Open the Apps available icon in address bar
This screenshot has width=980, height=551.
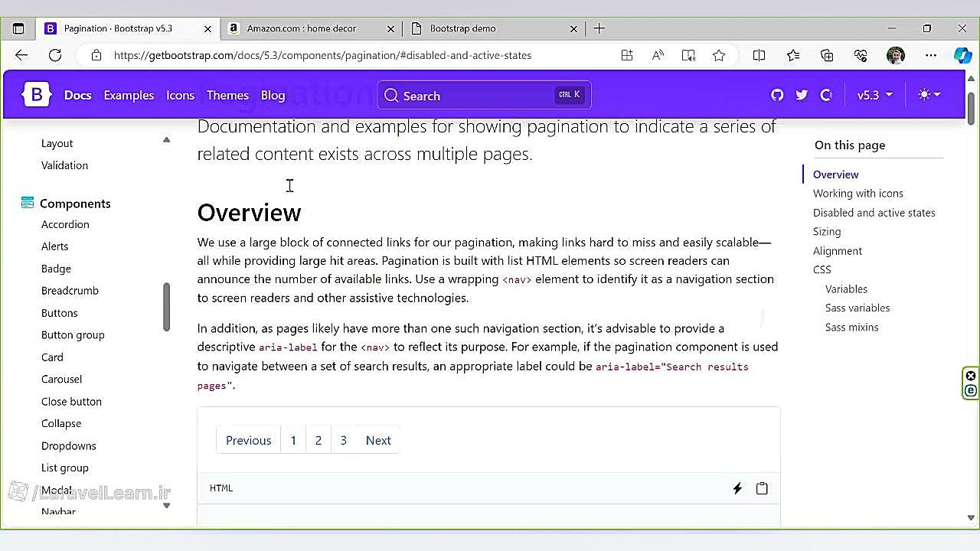pos(627,55)
